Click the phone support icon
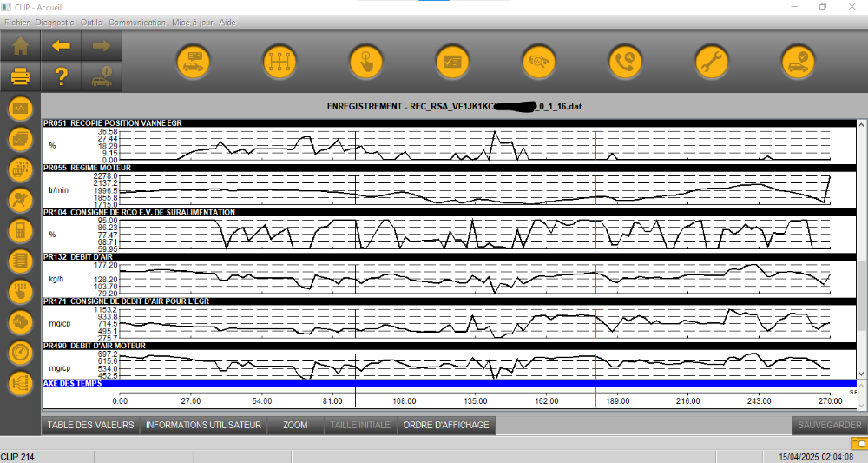Image resolution: width=868 pixels, height=463 pixels. pos(625,62)
